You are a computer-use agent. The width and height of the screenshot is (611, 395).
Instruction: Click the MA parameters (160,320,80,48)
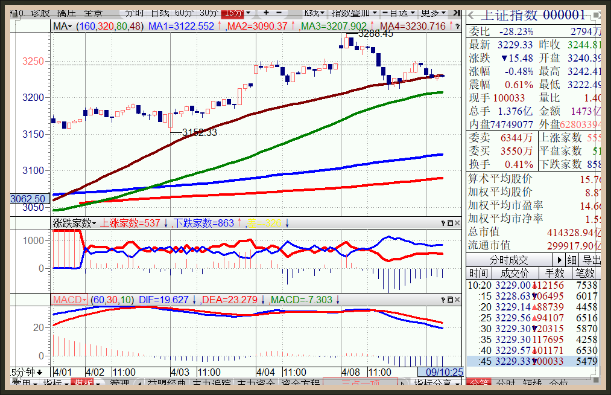110,26
